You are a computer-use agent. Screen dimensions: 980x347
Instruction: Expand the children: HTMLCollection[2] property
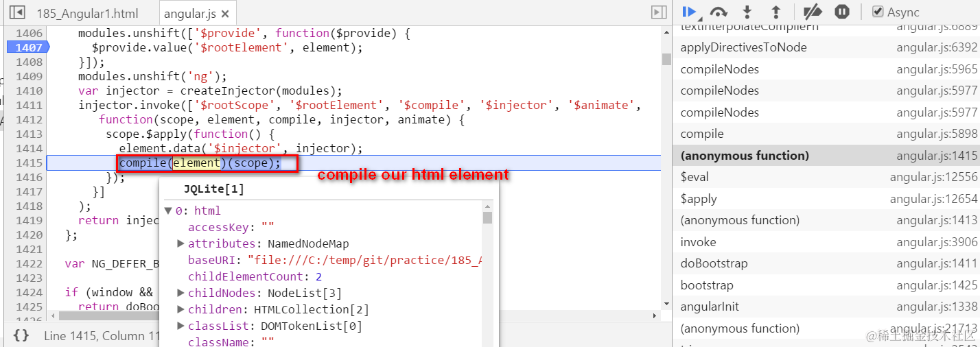(x=181, y=309)
